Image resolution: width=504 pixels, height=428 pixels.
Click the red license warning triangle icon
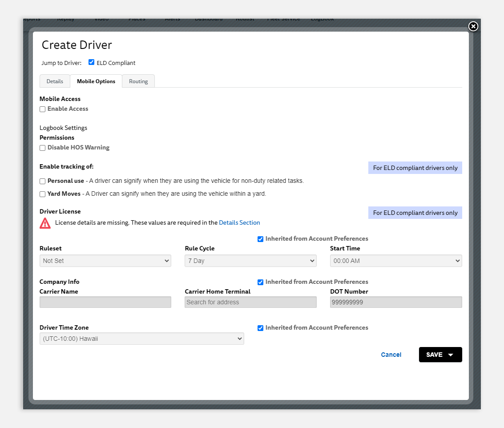coord(45,223)
